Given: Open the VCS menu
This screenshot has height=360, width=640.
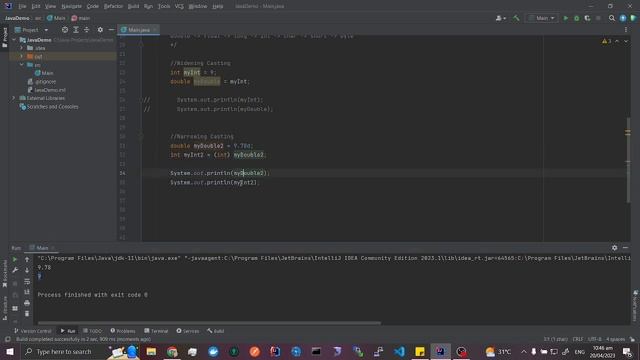Looking at the screenshot, I should click(179, 6).
